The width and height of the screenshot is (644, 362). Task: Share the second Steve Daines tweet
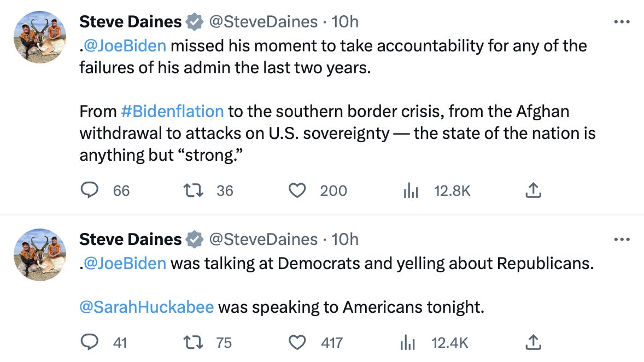[533, 342]
